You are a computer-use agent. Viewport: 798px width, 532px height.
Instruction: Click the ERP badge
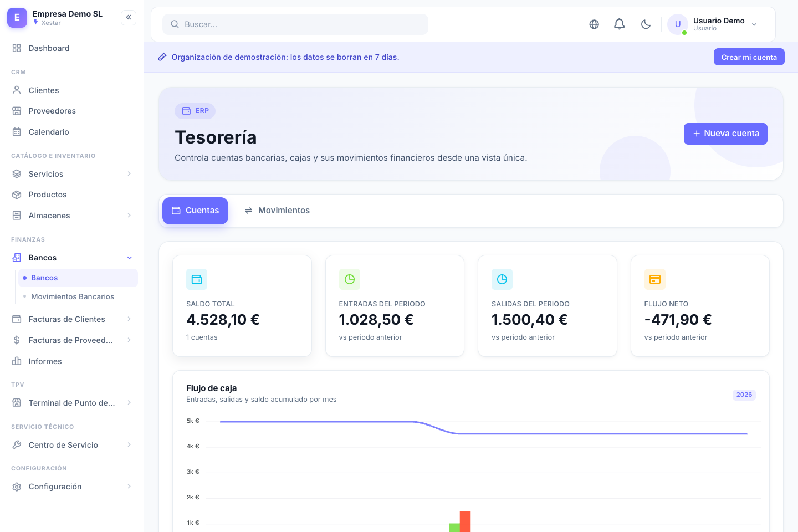point(195,111)
